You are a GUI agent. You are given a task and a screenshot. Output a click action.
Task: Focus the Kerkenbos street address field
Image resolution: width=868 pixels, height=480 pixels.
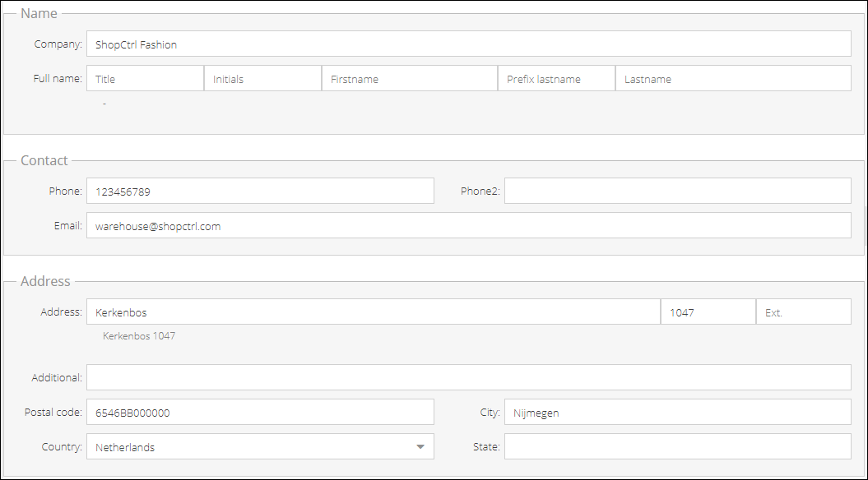click(373, 312)
